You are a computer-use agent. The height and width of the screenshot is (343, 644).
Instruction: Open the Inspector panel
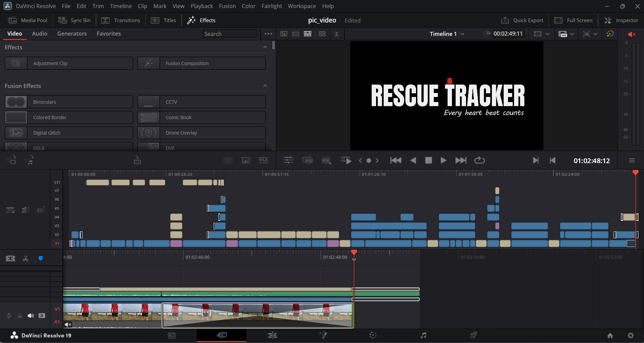[621, 20]
